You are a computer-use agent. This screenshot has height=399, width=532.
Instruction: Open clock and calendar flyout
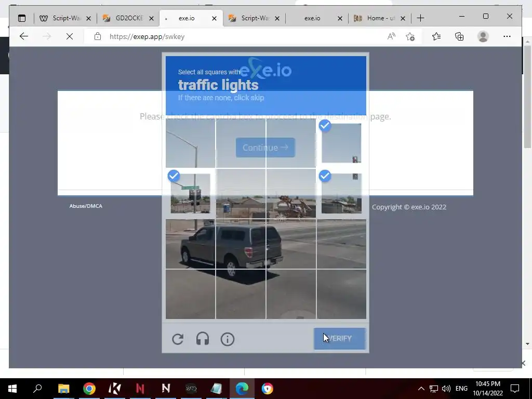coord(487,389)
